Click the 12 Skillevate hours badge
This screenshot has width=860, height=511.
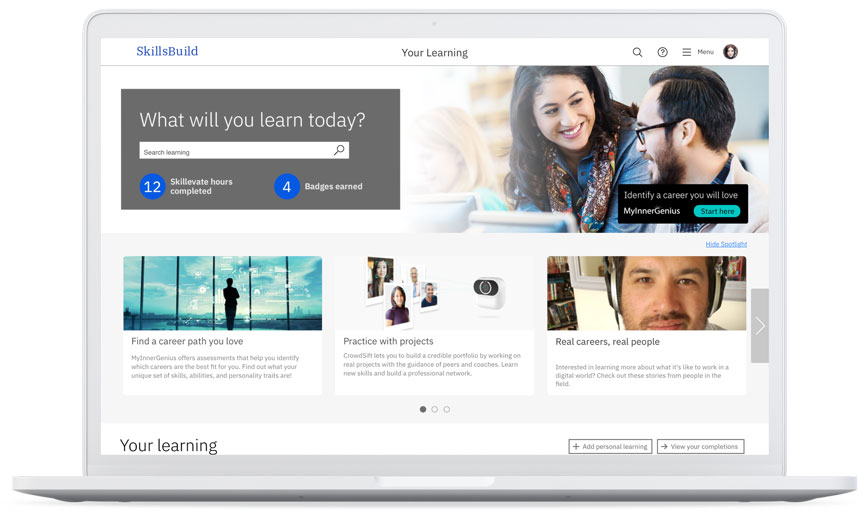click(x=152, y=186)
